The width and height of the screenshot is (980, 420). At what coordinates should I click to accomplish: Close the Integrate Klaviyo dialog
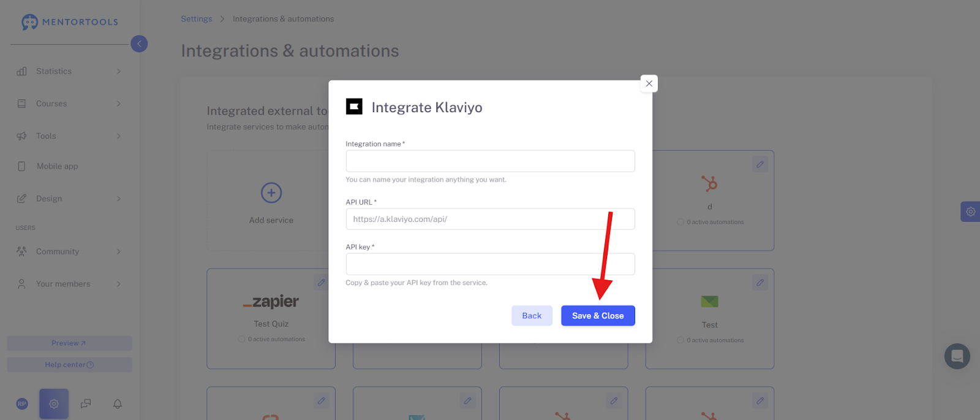649,83
